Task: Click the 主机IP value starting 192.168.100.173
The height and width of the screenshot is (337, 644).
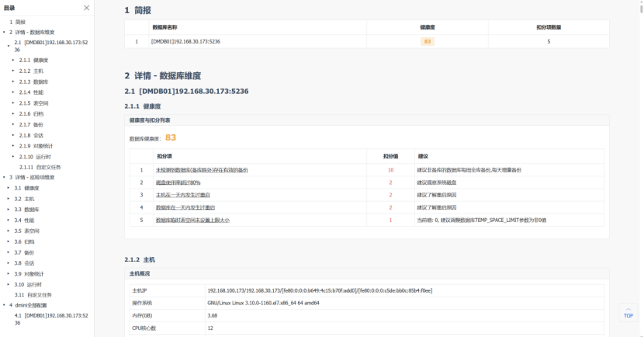Action: [x=320, y=290]
